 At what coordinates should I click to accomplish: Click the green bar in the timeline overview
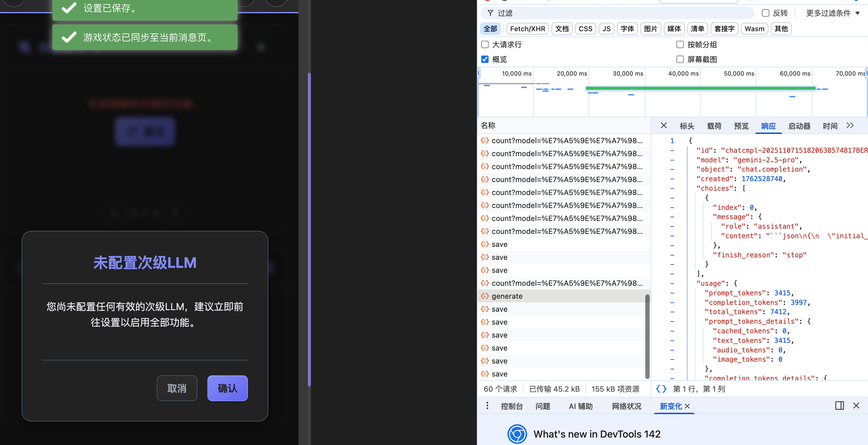click(x=701, y=88)
